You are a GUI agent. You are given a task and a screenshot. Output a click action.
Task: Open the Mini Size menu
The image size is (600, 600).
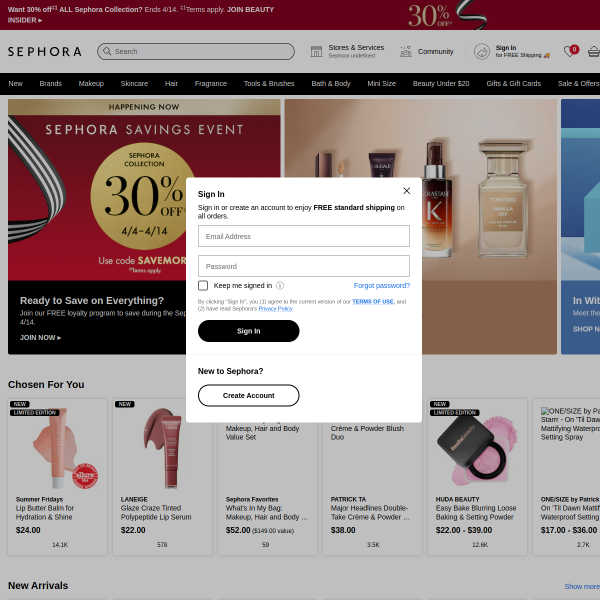pyautogui.click(x=382, y=83)
